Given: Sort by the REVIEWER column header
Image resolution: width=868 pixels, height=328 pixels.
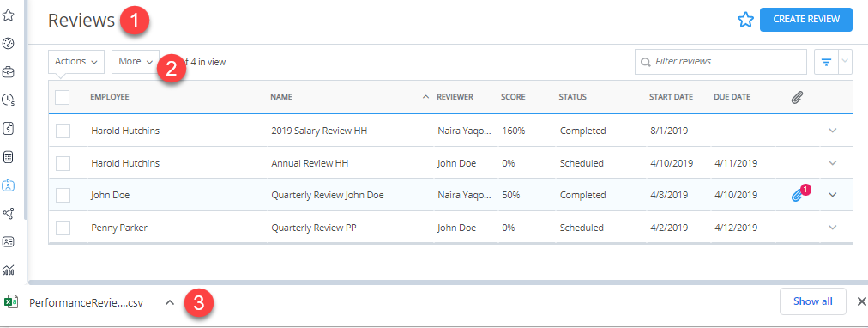Looking at the screenshot, I should coord(455,97).
